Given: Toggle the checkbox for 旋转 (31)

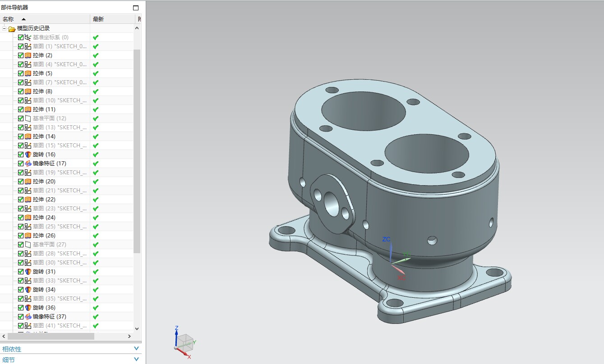Looking at the screenshot, I should coord(21,272).
